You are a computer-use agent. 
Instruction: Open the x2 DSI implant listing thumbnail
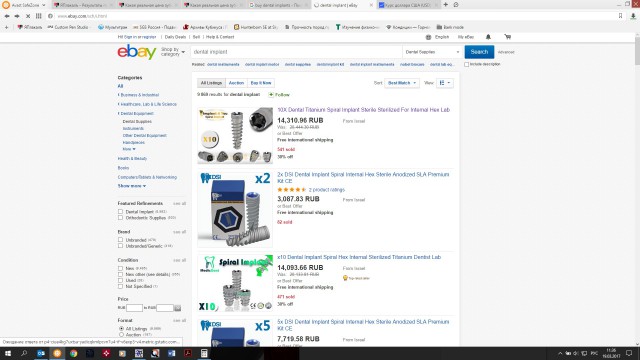(x=235, y=209)
